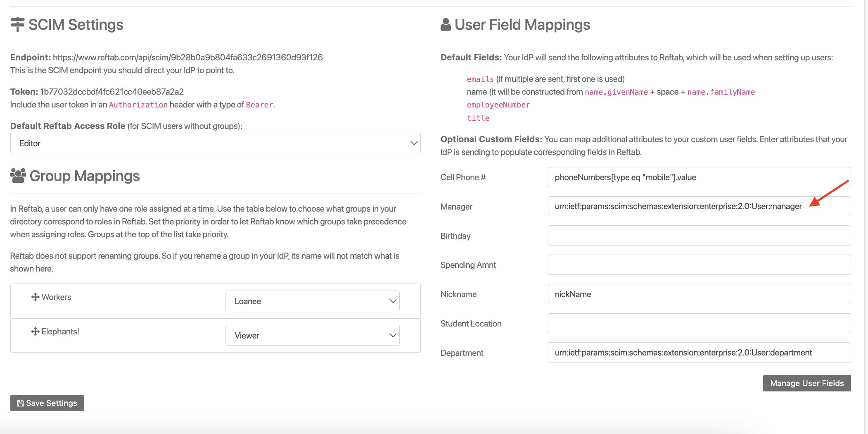Click the Default Reftab Access Role label
Screen dimensions: 868x434
68,126
